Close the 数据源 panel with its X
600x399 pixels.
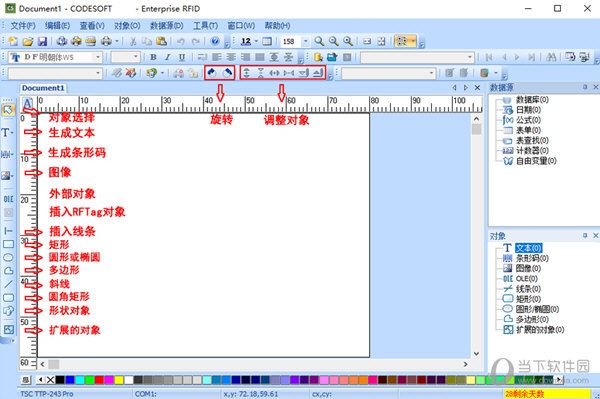point(595,87)
